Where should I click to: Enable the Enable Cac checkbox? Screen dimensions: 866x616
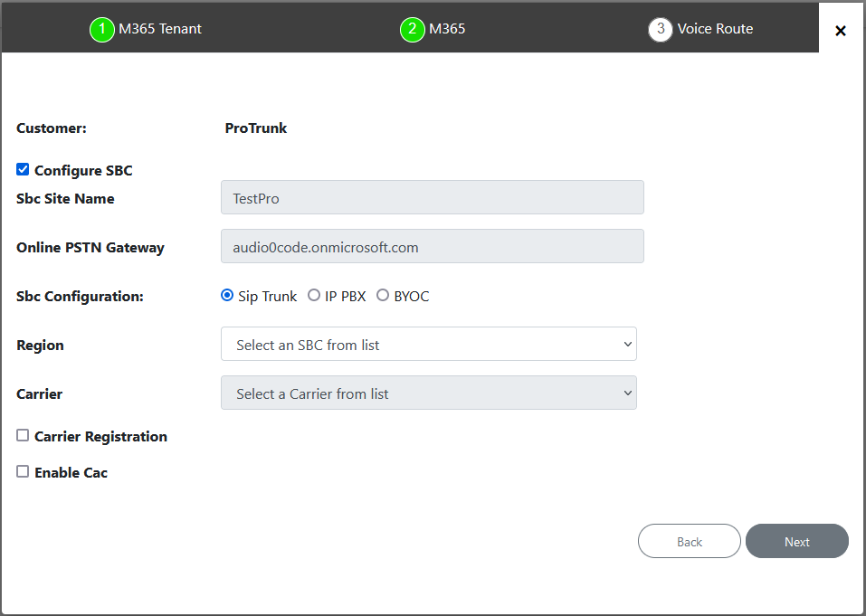tap(22, 471)
